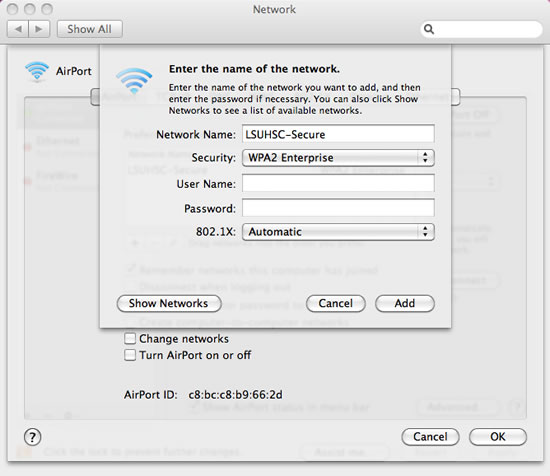The width and height of the screenshot is (550, 476).
Task: Click the AirPort ID value c8:bc:c8:b9:66:2d
Action: point(235,395)
